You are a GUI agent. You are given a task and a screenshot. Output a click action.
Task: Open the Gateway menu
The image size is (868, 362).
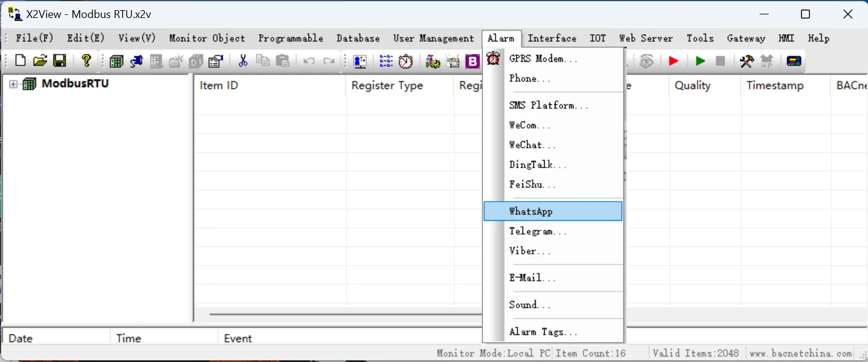point(746,38)
